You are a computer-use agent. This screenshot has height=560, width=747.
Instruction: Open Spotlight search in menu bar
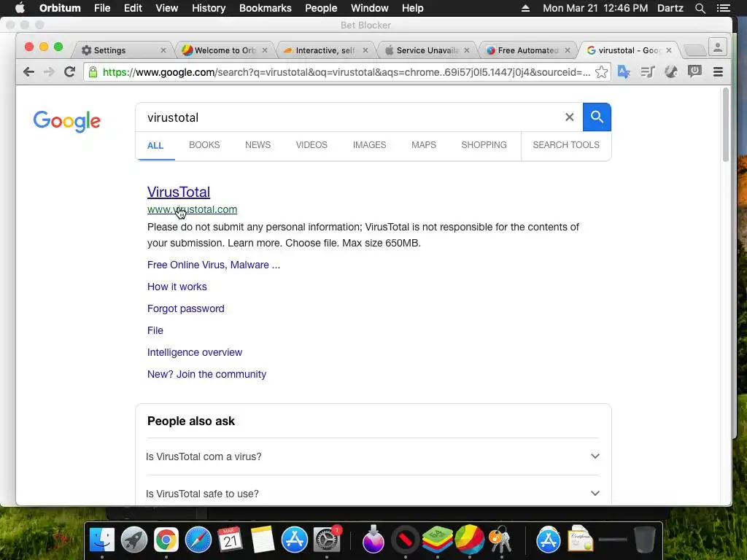700,8
